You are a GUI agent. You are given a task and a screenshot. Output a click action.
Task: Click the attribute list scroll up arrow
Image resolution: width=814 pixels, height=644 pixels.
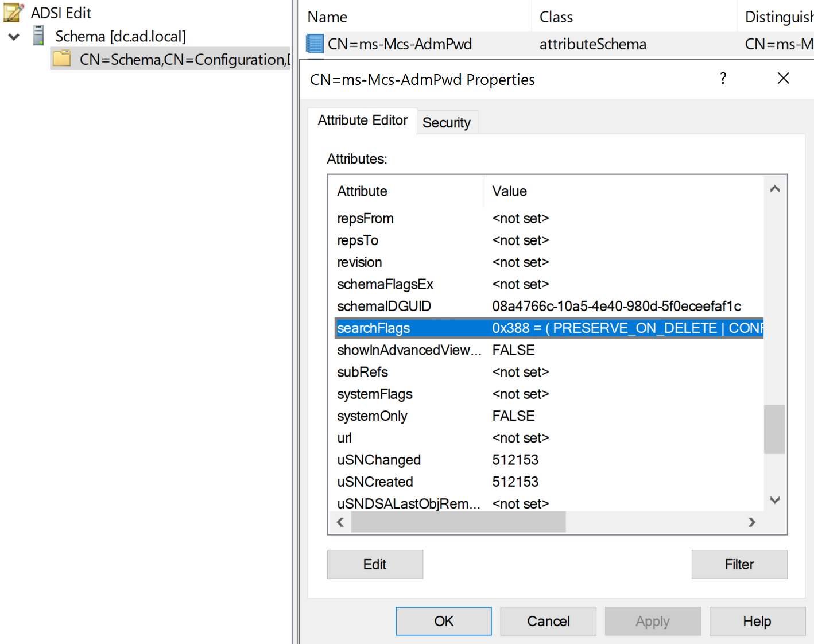[775, 189]
